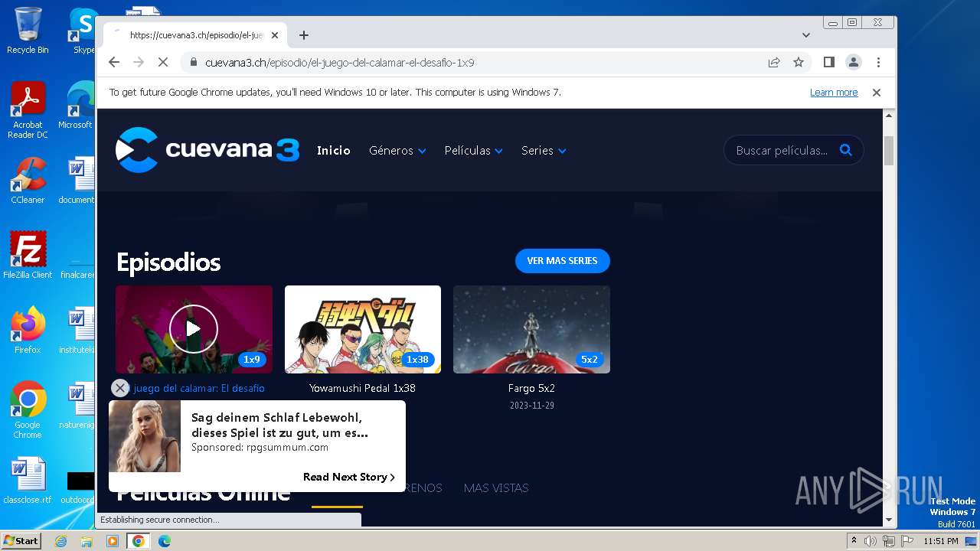
Task: Open a new Chrome tab
Action: tap(304, 35)
